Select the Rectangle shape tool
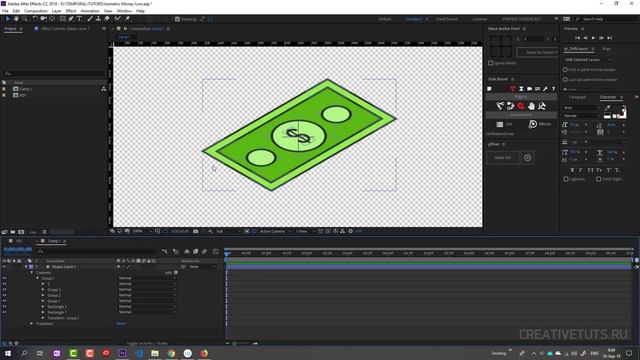The height and width of the screenshot is (360, 640). [62, 19]
